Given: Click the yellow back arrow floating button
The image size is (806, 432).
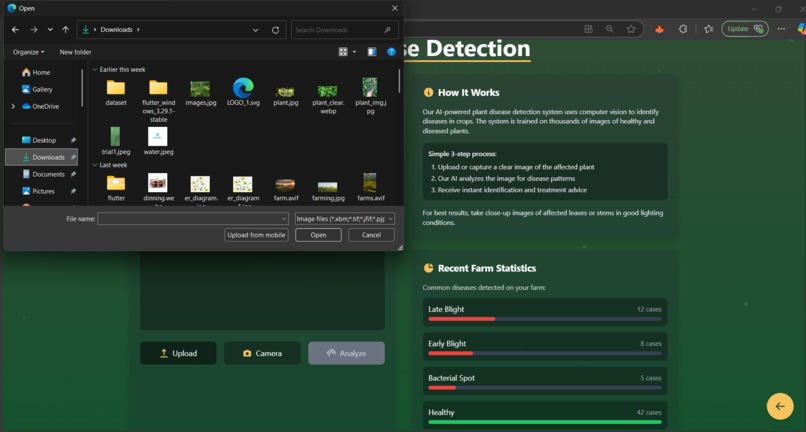Looking at the screenshot, I should click(x=780, y=406).
